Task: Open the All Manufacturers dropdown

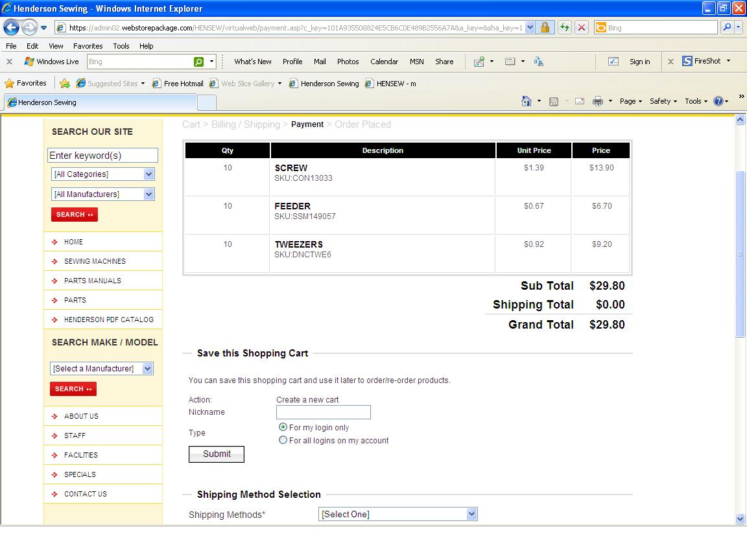Action: pos(102,194)
